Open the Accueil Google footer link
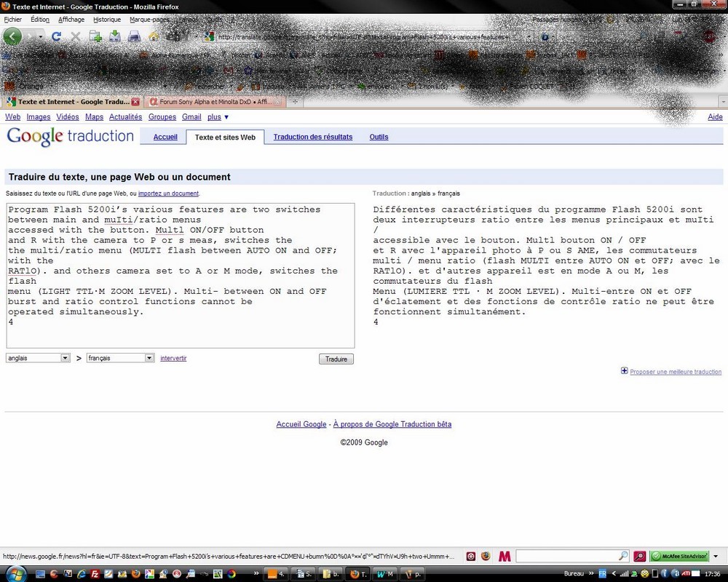The image size is (728, 582). coord(301,424)
